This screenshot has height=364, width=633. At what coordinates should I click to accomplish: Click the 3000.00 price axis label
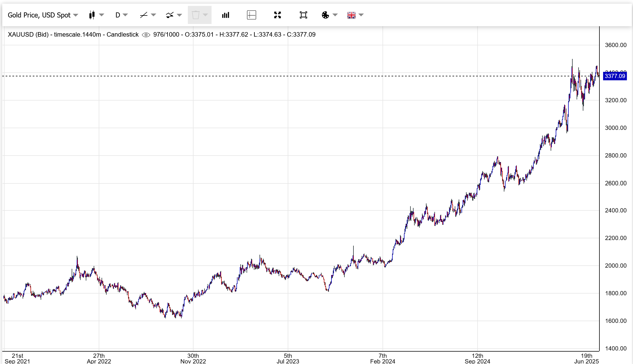(616, 128)
